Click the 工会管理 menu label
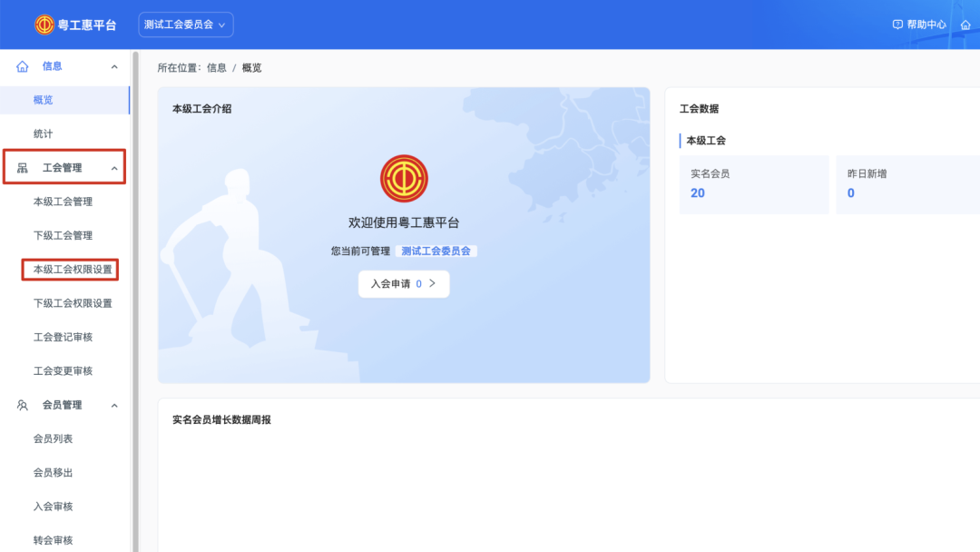Viewport: 980px width, 552px height. (x=62, y=168)
